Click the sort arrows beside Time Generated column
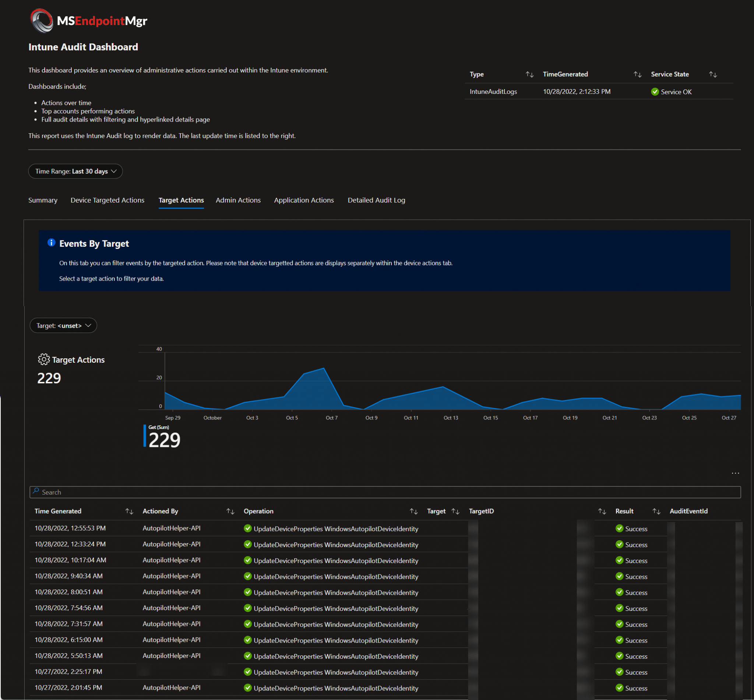754x700 pixels. point(129,511)
